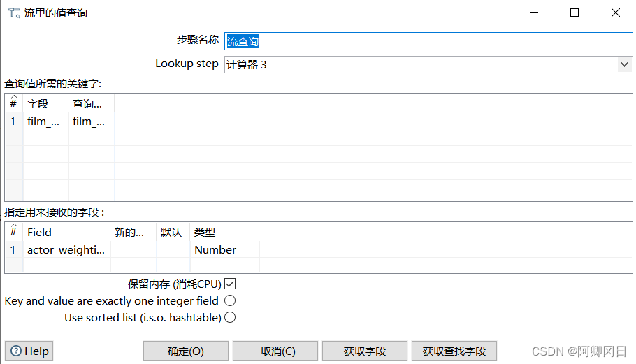636x364 pixels.
Task: Click the 步骤名称 text field
Action: (x=428, y=41)
